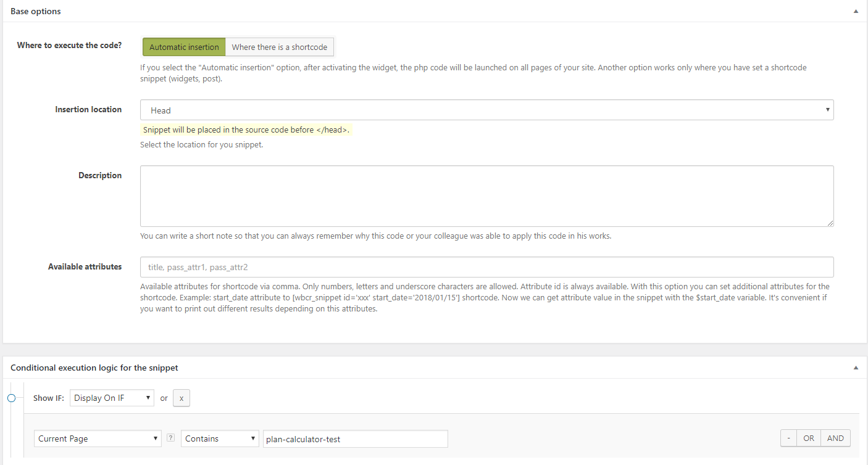
Task: Click the Base options panel title
Action: click(36, 12)
